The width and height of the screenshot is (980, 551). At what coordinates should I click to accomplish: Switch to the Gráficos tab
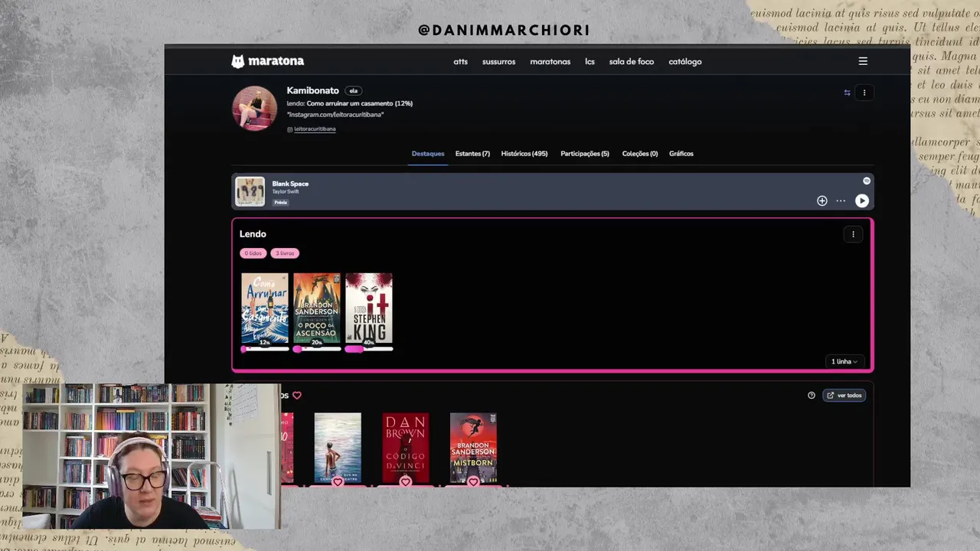pyautogui.click(x=681, y=154)
